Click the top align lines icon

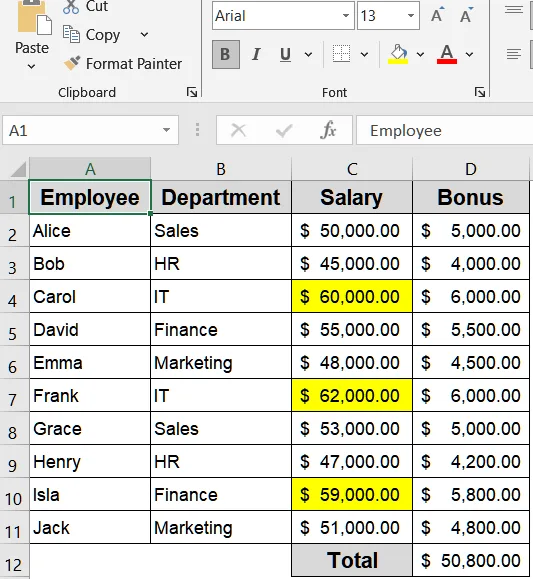click(x=514, y=10)
